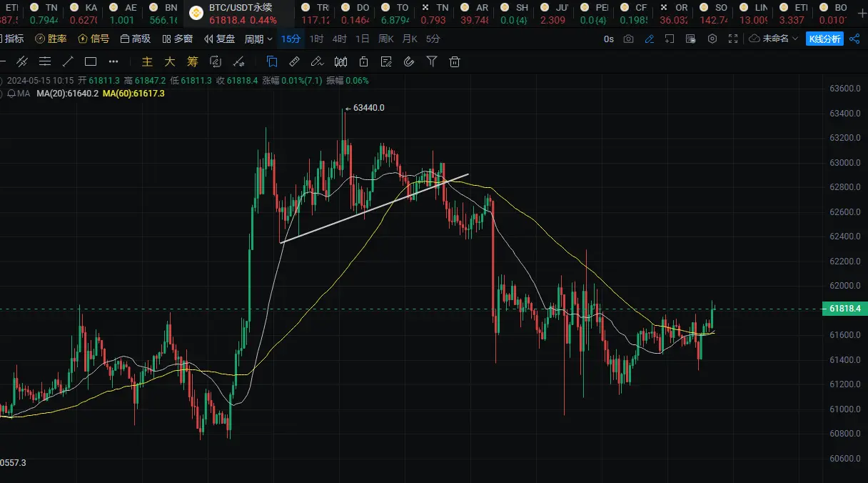
Task: Select the horizontal multi-line drawing tool
Action: pos(45,61)
